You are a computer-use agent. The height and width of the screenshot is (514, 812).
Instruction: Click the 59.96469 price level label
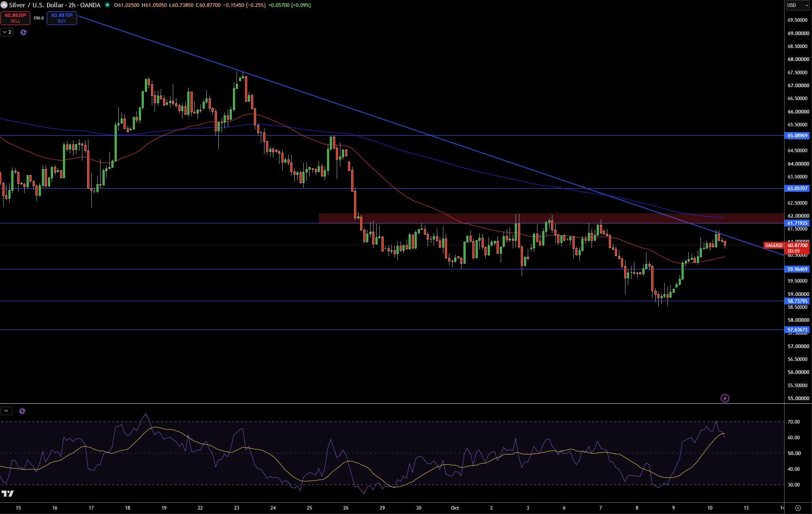(797, 269)
